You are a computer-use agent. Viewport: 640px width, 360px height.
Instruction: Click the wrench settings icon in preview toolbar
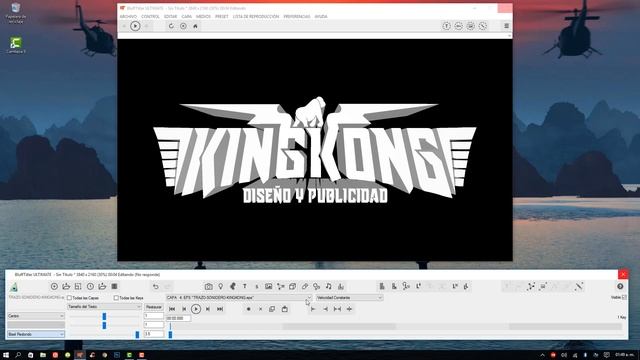483,26
